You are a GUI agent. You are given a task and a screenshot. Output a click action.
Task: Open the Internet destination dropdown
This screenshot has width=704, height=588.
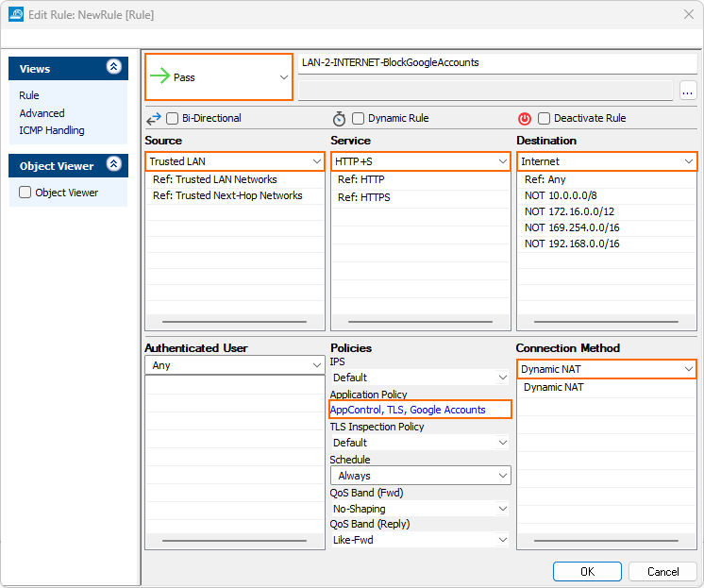coord(607,161)
